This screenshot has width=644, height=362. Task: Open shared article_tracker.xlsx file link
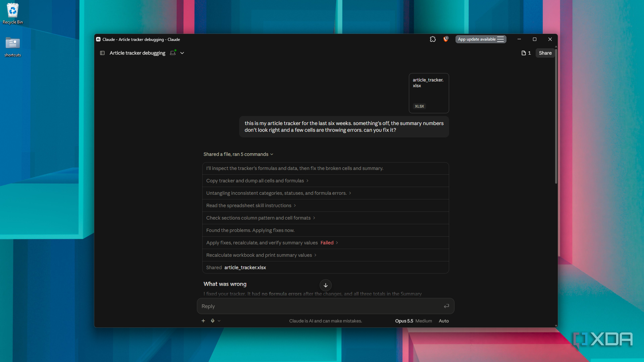[245, 267]
